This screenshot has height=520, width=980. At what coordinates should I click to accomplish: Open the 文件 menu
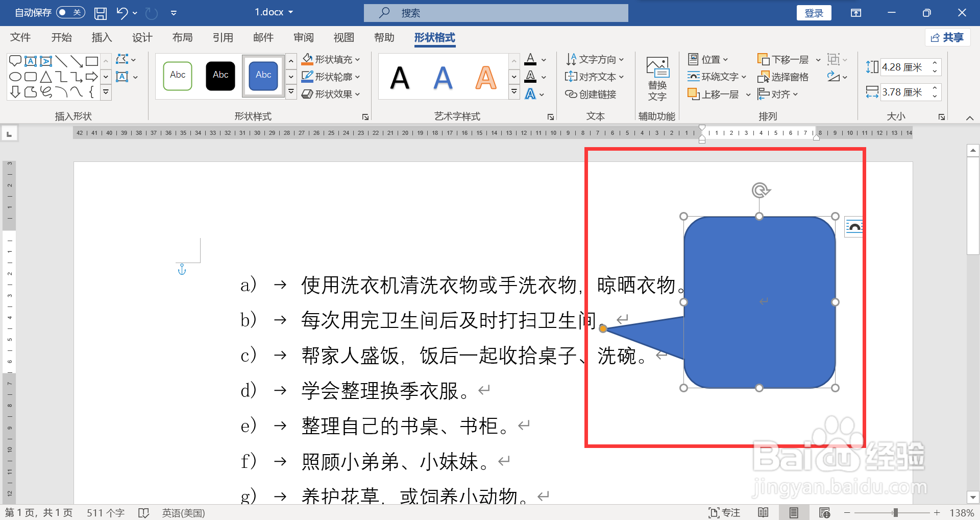tap(20, 37)
